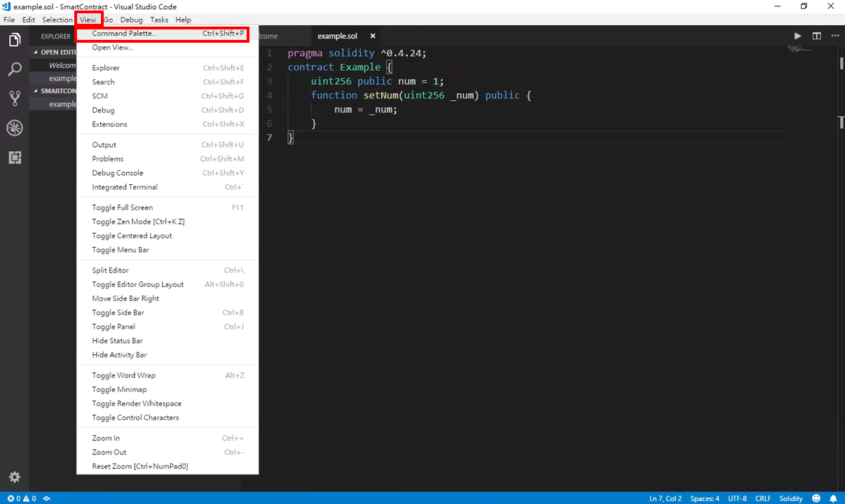Choose Move Side Bar Right
The height and width of the screenshot is (504, 845).
pos(167,298)
